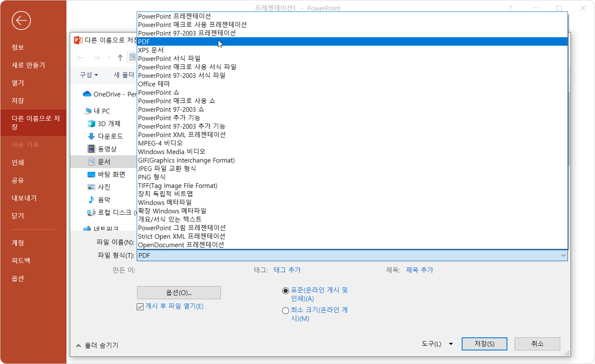The image size is (595, 364).
Task: Click the 문서 document icon in tree
Action: [x=91, y=162]
